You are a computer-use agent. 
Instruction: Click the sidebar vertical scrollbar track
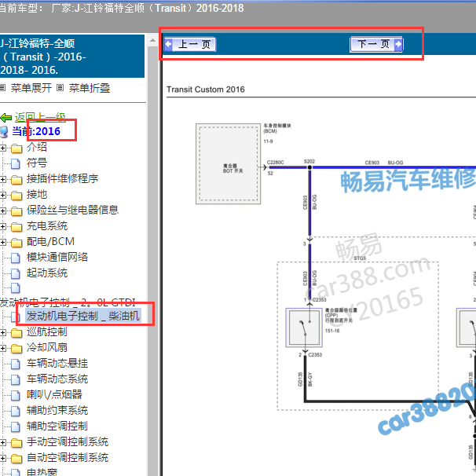point(152,261)
